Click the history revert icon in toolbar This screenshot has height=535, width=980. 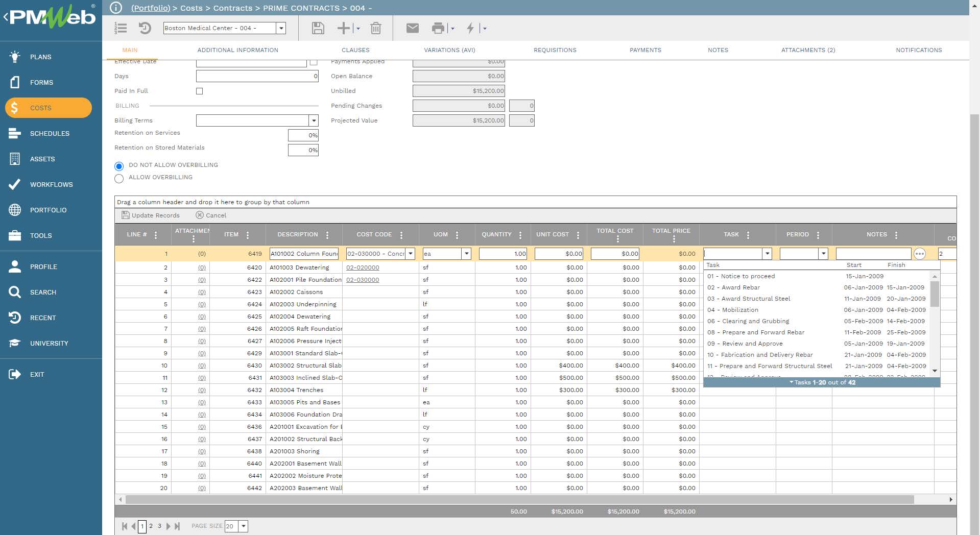[x=145, y=28]
